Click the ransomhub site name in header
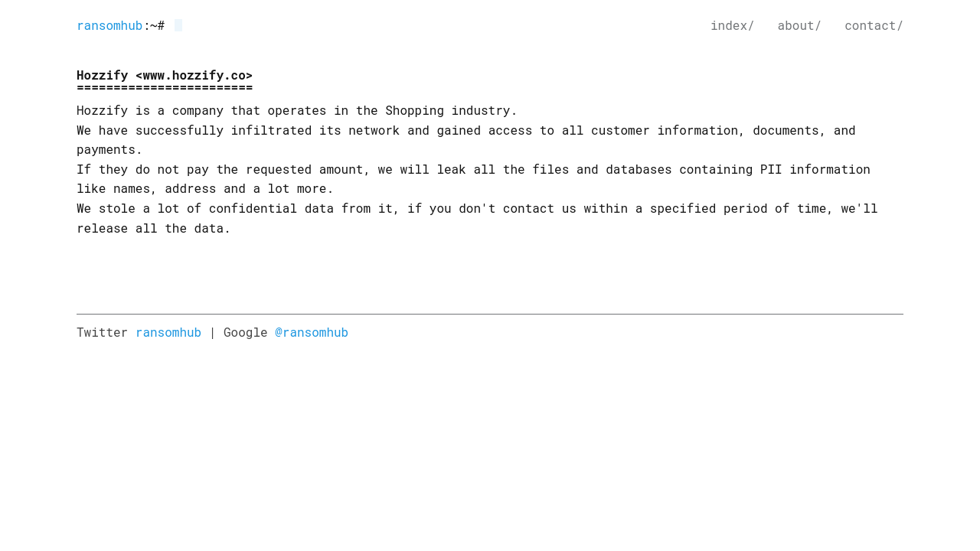 [109, 25]
